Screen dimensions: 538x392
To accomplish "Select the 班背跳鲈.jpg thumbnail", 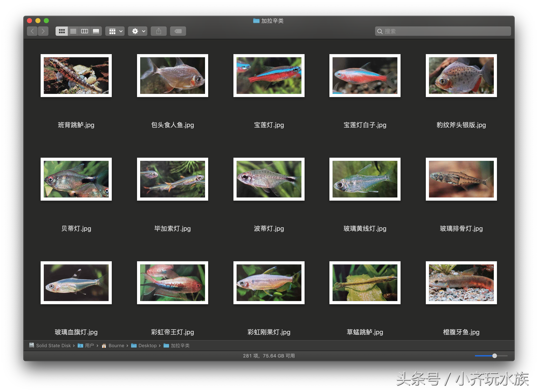I will [x=76, y=75].
